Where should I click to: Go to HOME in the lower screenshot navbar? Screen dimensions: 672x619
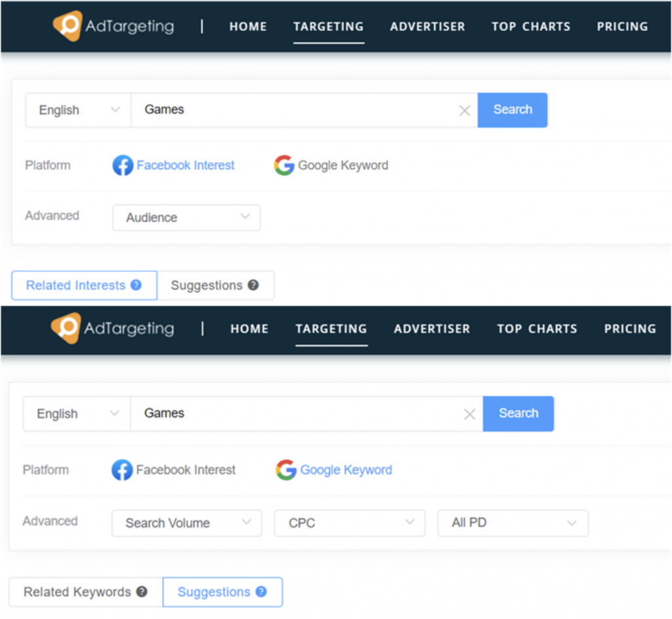pyautogui.click(x=249, y=329)
